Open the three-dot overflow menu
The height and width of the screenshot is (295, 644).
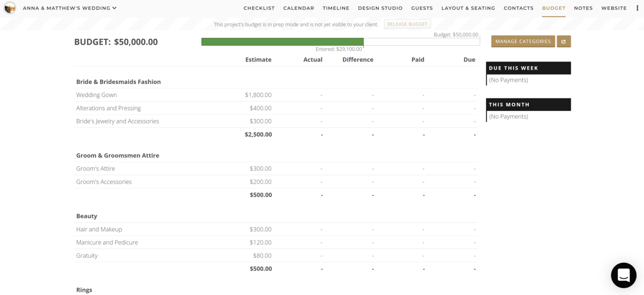[x=638, y=8]
